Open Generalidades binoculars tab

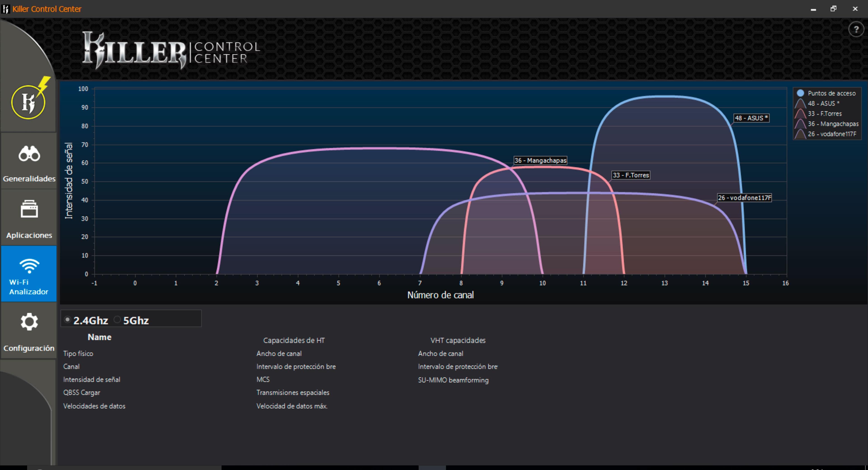29,161
